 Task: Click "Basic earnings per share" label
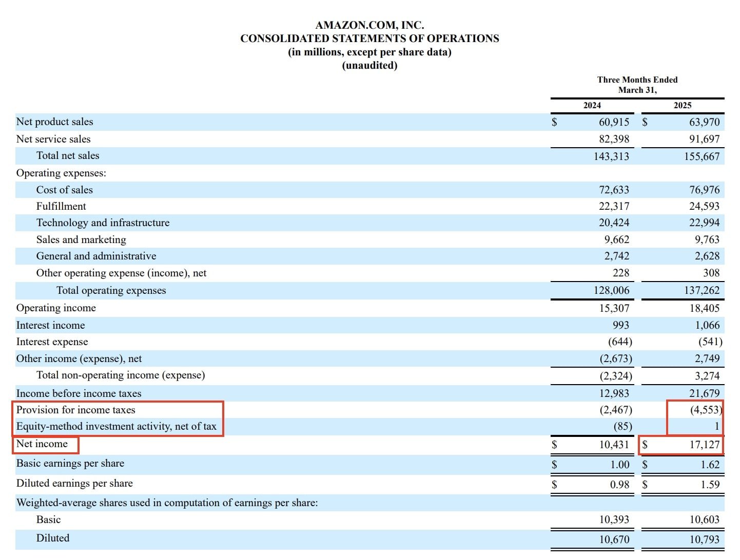pos(70,463)
